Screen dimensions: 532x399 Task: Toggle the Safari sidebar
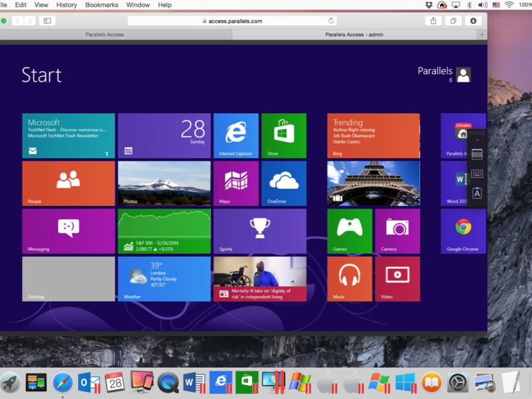[47, 21]
